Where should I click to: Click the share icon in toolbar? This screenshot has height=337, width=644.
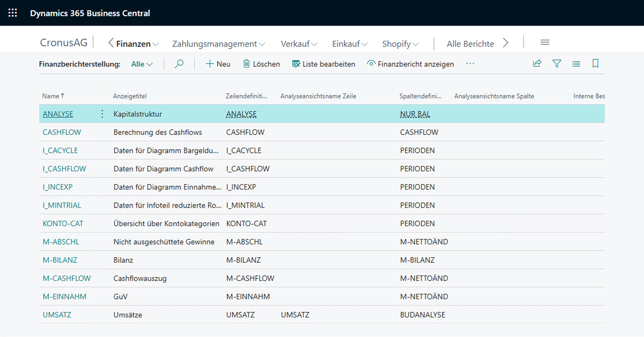[537, 63]
